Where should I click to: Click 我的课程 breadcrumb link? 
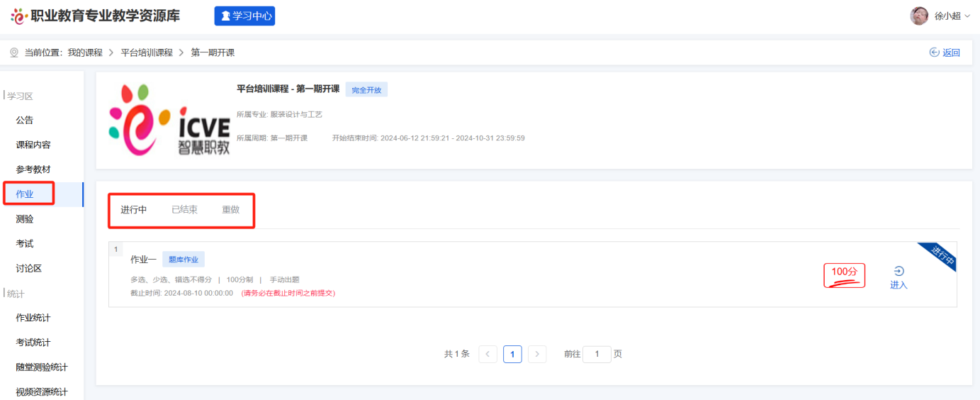[85, 52]
